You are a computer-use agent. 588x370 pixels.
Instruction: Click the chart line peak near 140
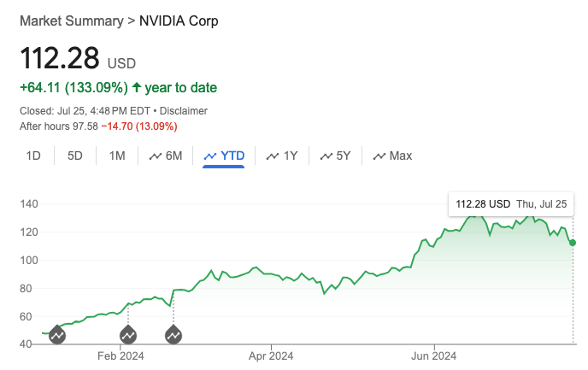(475, 214)
